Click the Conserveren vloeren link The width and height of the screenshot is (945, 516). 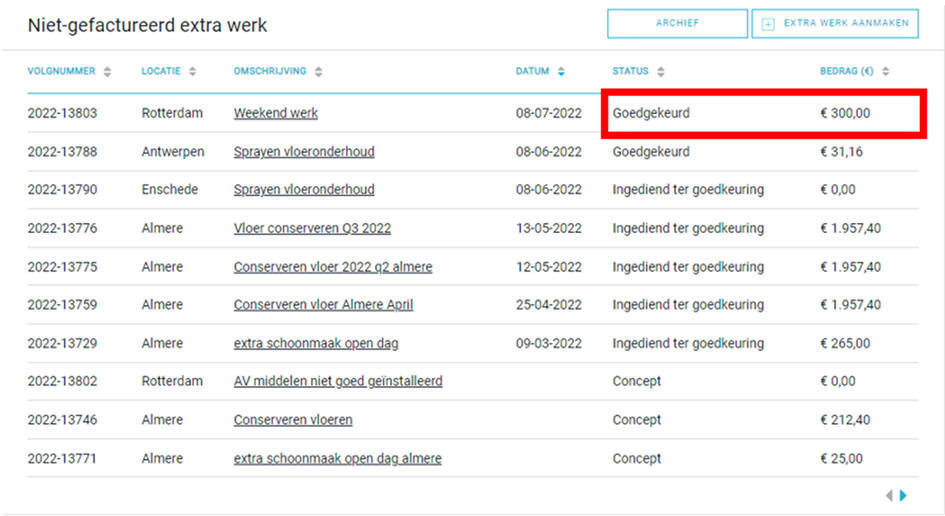click(293, 420)
